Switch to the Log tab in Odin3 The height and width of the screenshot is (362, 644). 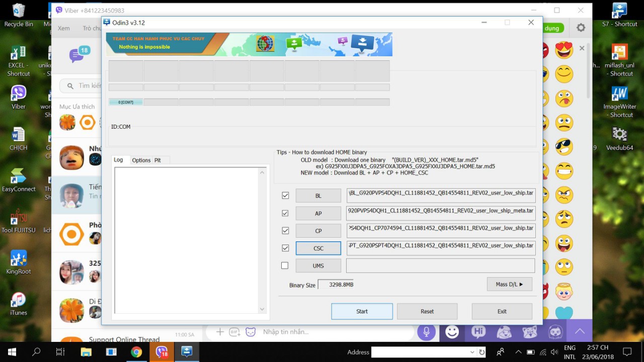119,160
